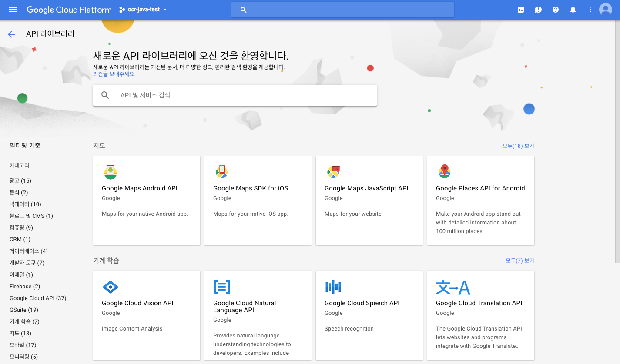Filter by 빅데이터 (10) category

tap(25, 204)
